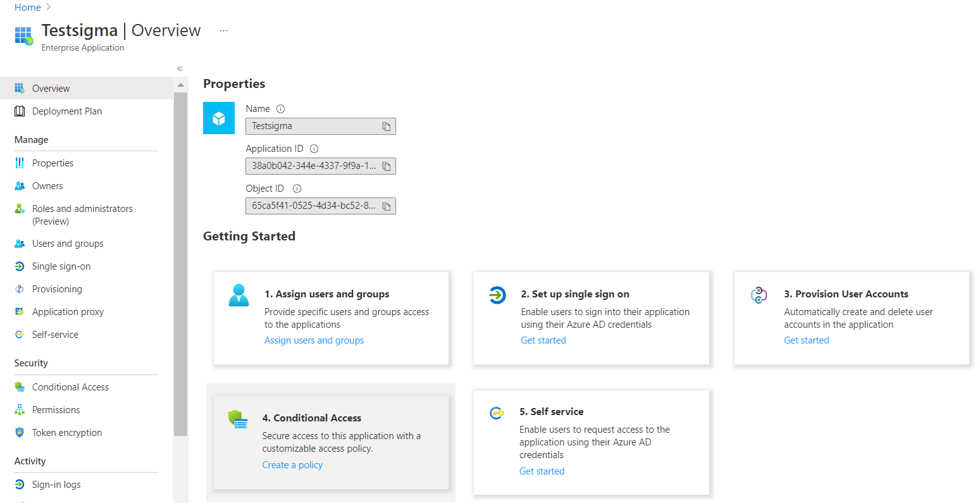Screen dimensions: 980x503
Task: Click the Self service card key icon
Action: click(x=497, y=413)
